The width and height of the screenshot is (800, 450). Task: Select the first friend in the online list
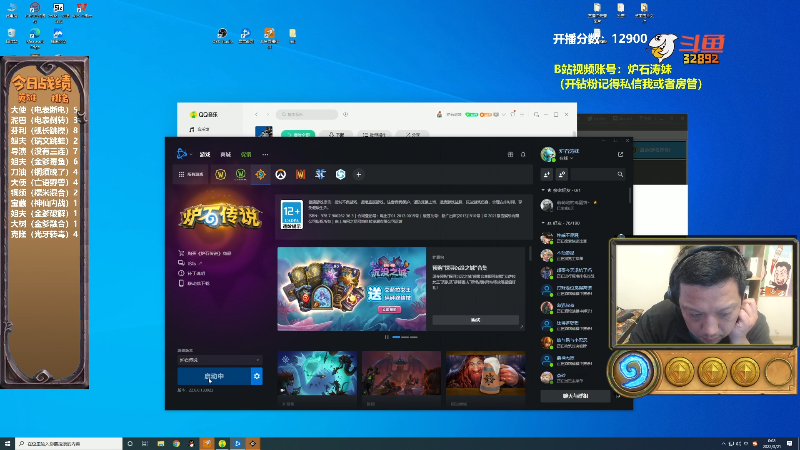[568, 238]
